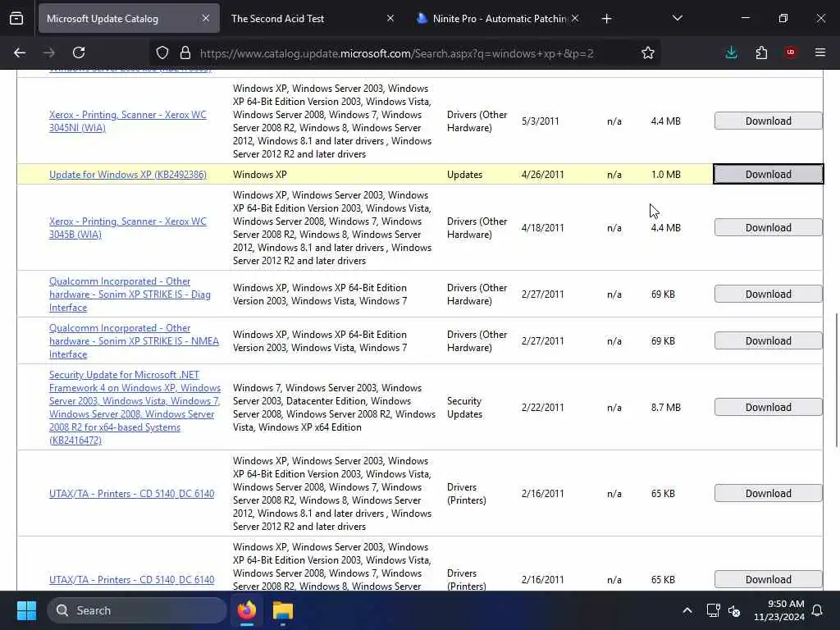Screen dimensions: 840x630
Task: Switch to Microsoft Update Catalog tab
Action: point(129,18)
